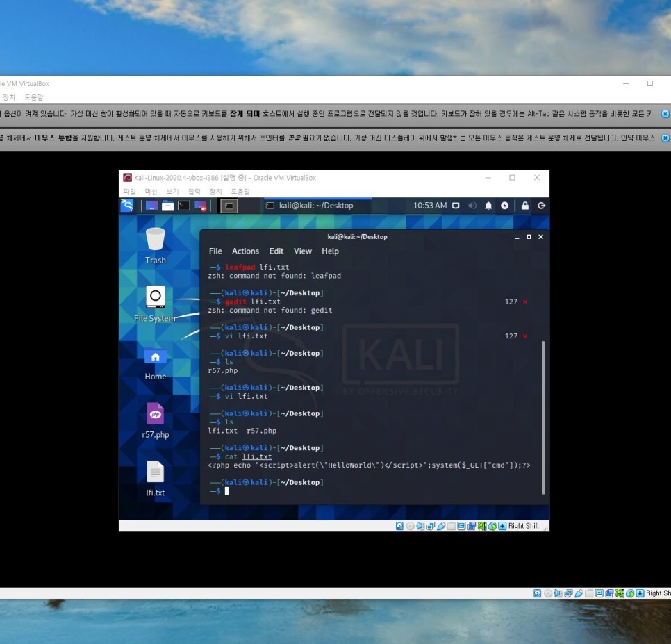The height and width of the screenshot is (644, 671).
Task: Open Trash icon on the Kali desktop
Action: pyautogui.click(x=156, y=246)
